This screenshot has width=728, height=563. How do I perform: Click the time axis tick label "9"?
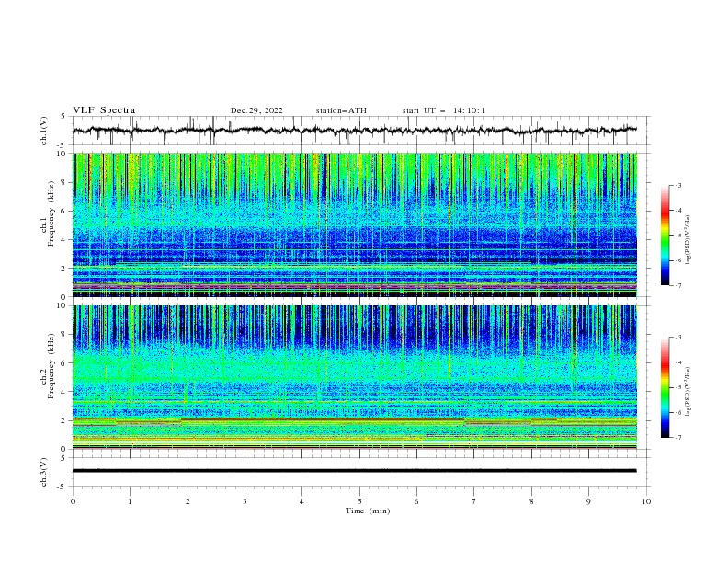click(x=588, y=501)
